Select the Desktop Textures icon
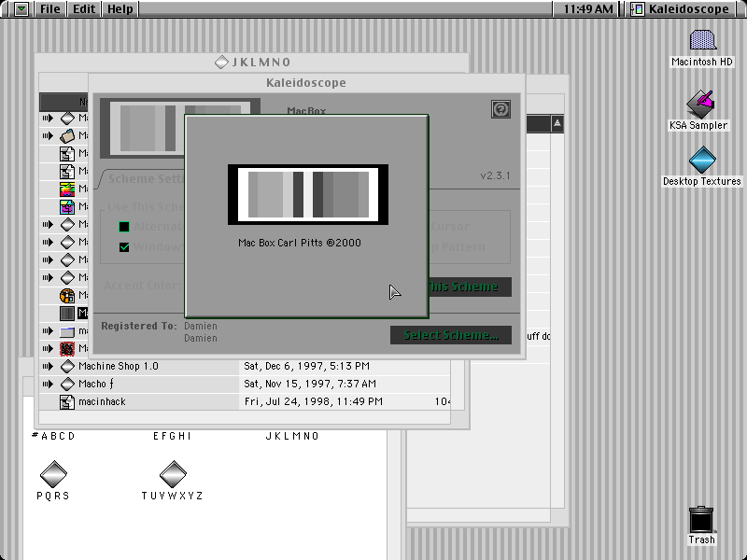 [702, 160]
